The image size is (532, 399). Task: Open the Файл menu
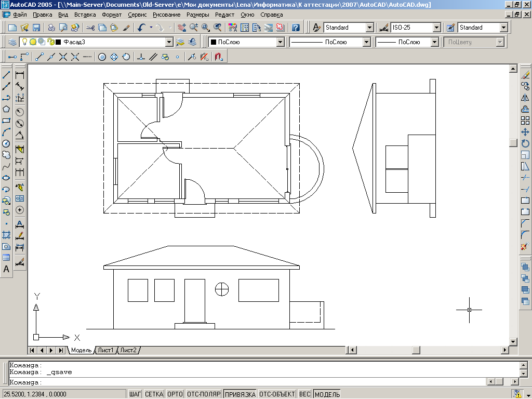(x=20, y=15)
